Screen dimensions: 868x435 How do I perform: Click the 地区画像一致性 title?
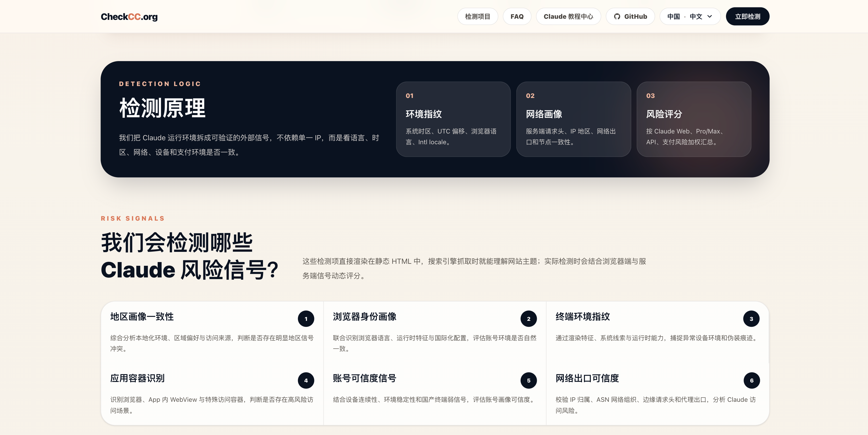(x=142, y=316)
